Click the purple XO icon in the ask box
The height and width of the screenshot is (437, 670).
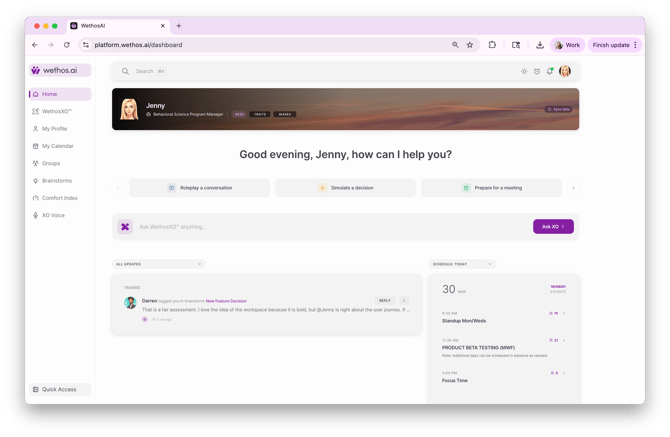coord(125,227)
